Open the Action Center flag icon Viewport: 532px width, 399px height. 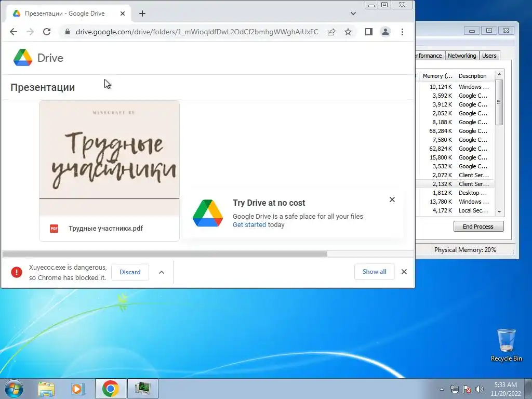pyautogui.click(x=467, y=389)
